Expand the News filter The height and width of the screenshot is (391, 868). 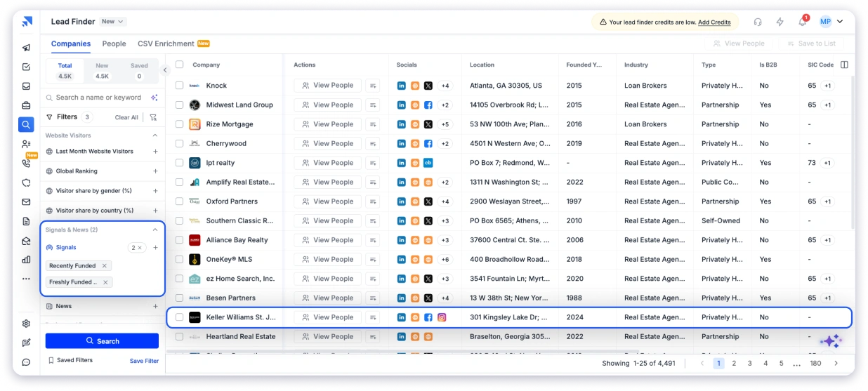click(155, 306)
